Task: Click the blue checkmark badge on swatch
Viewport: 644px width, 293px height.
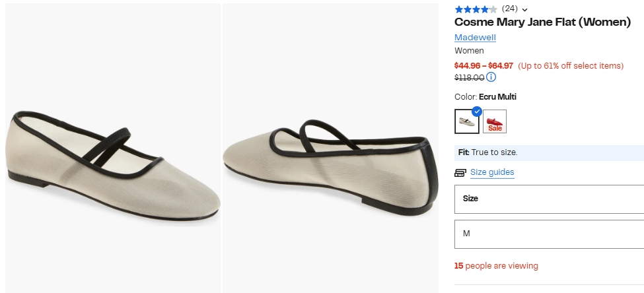Action: tap(477, 111)
